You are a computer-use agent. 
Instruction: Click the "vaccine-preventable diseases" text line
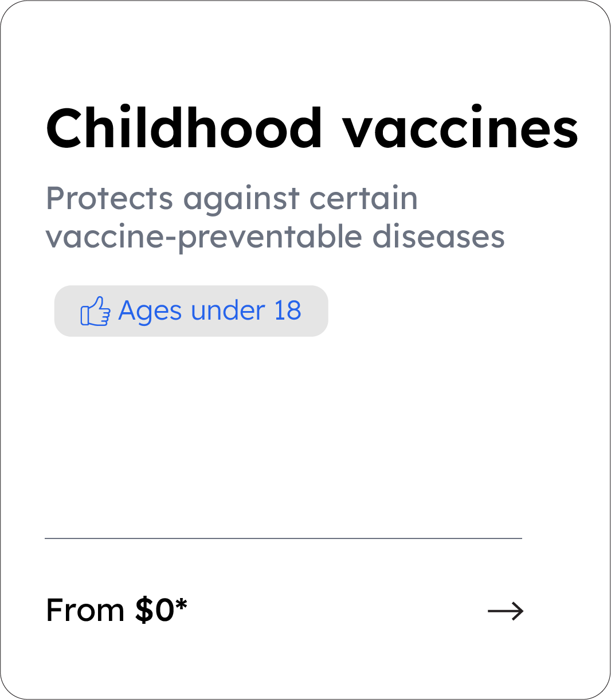275,237
